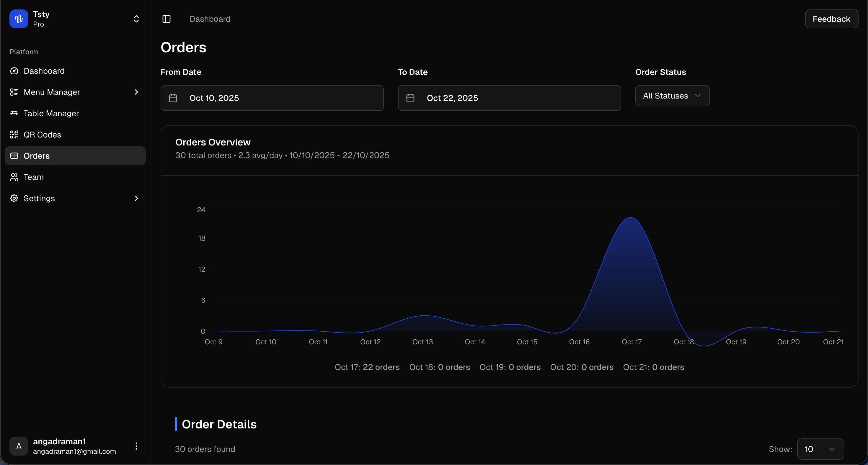
Task: Toggle the Settings gear in the sidebar
Action: [14, 198]
